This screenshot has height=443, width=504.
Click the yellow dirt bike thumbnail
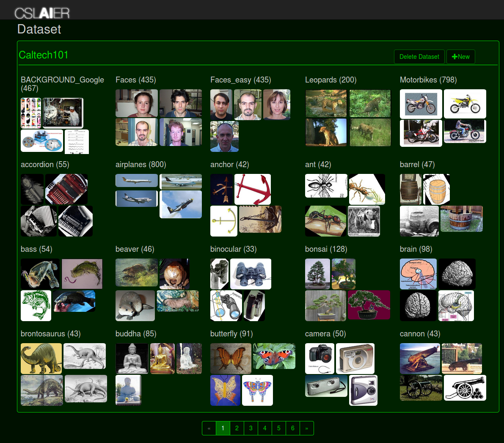[x=465, y=104]
